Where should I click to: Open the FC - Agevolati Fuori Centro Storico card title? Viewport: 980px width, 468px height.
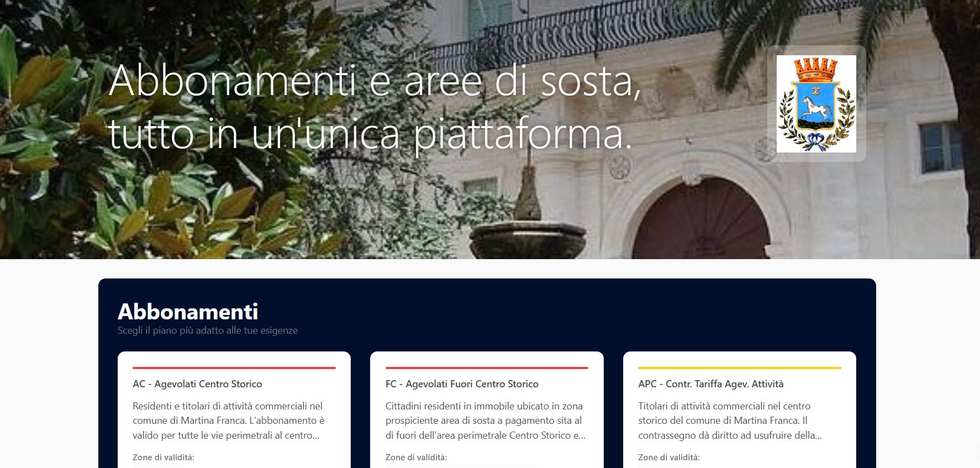[x=462, y=384]
